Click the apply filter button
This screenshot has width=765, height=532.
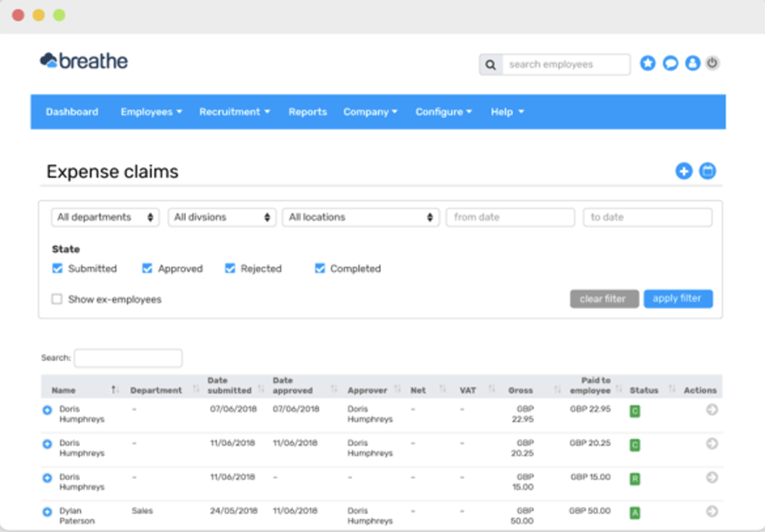tap(678, 299)
